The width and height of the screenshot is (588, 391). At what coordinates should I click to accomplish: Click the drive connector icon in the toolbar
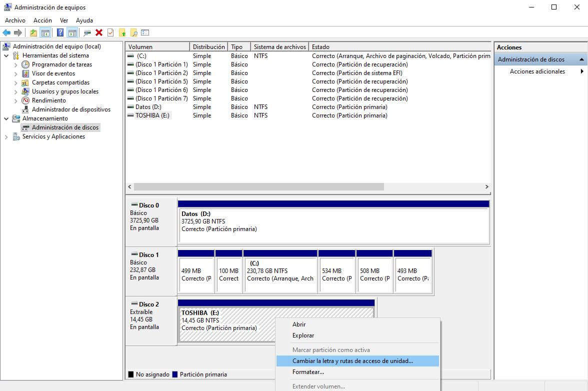pos(87,33)
